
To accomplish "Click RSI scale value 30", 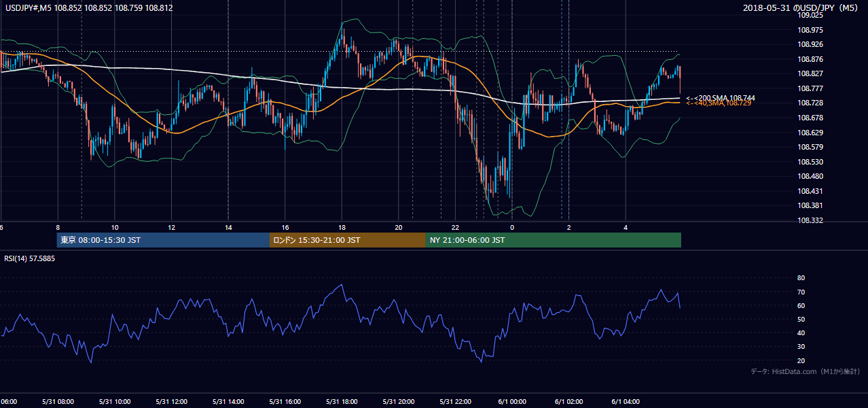I will (x=801, y=347).
